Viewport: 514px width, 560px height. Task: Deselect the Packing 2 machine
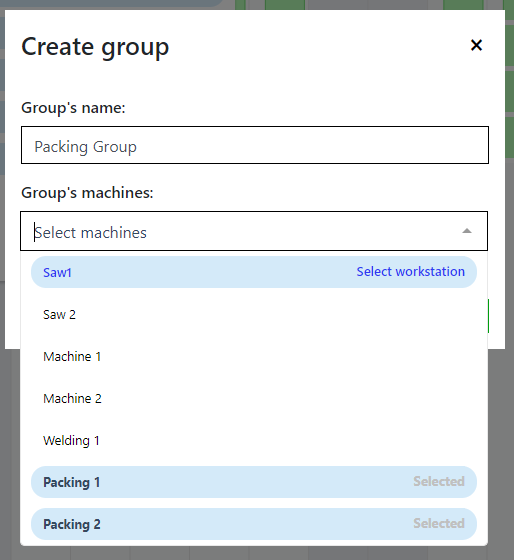pos(254,524)
